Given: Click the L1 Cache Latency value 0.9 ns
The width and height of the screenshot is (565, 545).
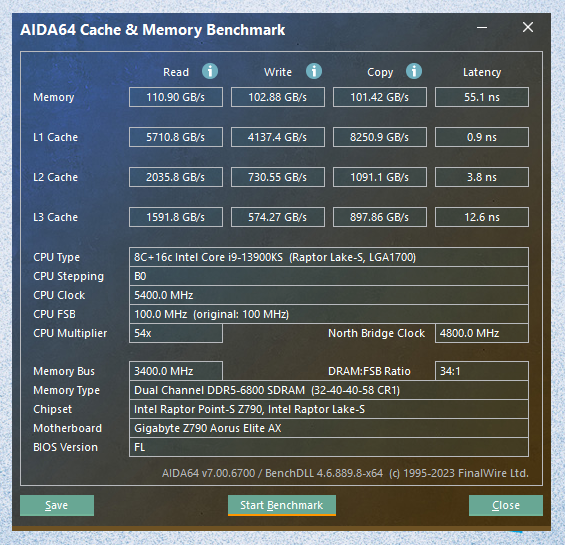Looking at the screenshot, I should [482, 137].
